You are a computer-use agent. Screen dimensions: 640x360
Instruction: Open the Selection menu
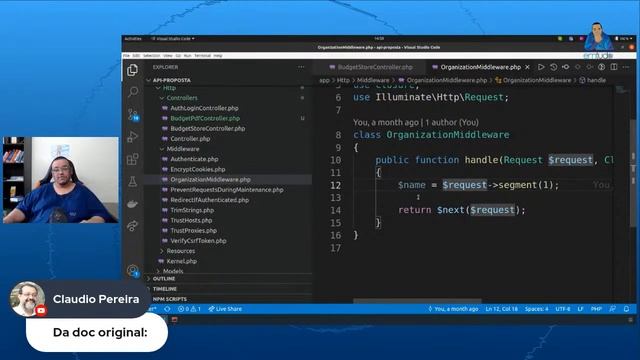151,56
